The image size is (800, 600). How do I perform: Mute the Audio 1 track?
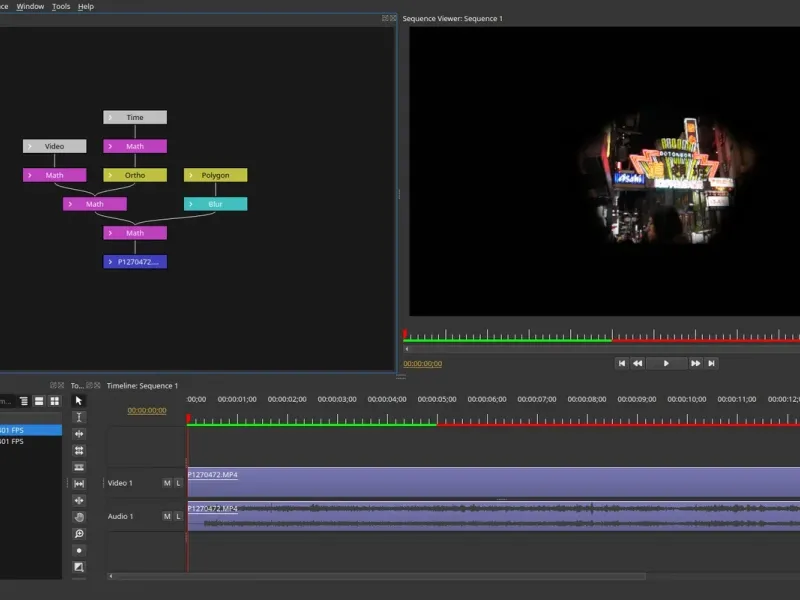pyautogui.click(x=167, y=517)
